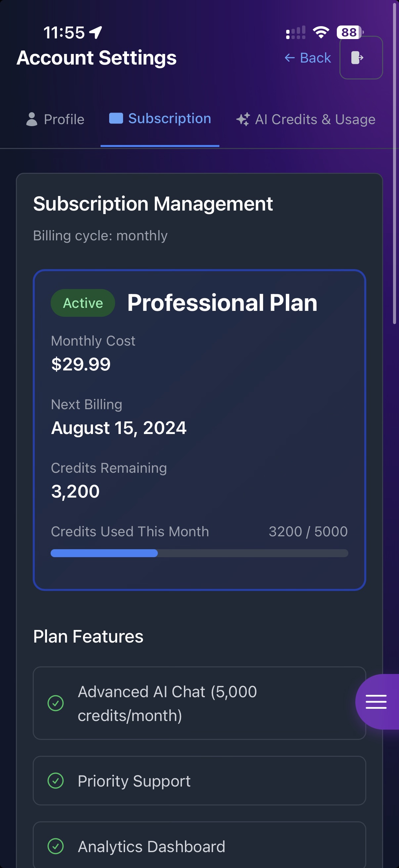Open the AI Credits & Usage tab
Viewport: 399px width, 868px height.
[306, 119]
